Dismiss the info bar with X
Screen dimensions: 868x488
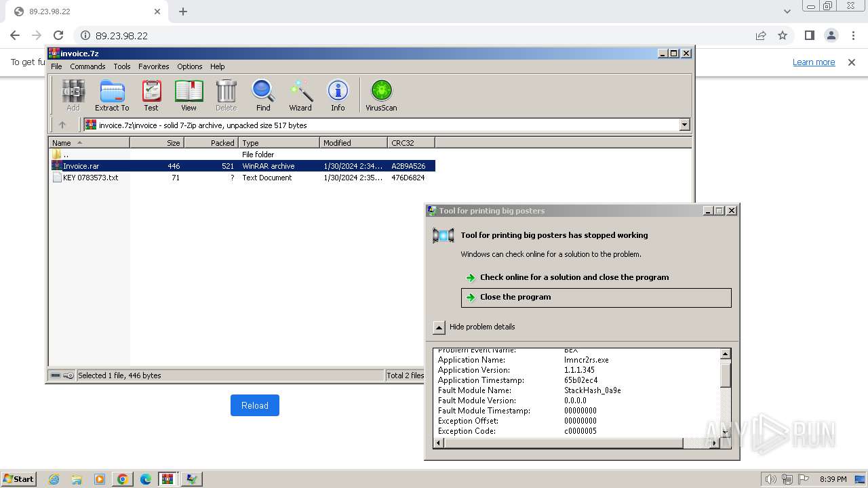pyautogui.click(x=852, y=62)
